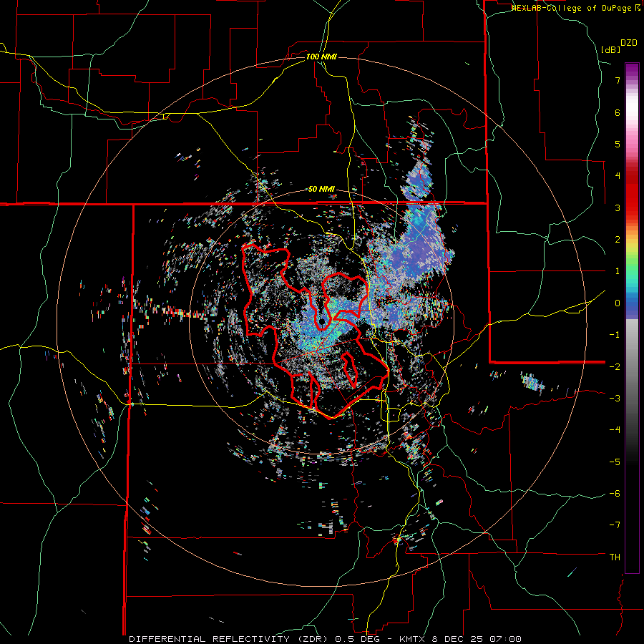Screen dimensions: 644x644
Task: Click the -1 dB value on the scale
Action: [x=615, y=334]
